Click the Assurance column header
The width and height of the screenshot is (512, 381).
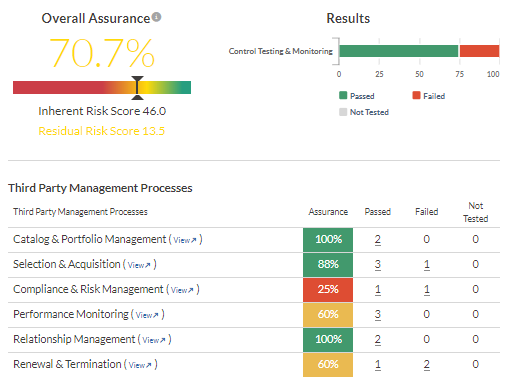328,212
